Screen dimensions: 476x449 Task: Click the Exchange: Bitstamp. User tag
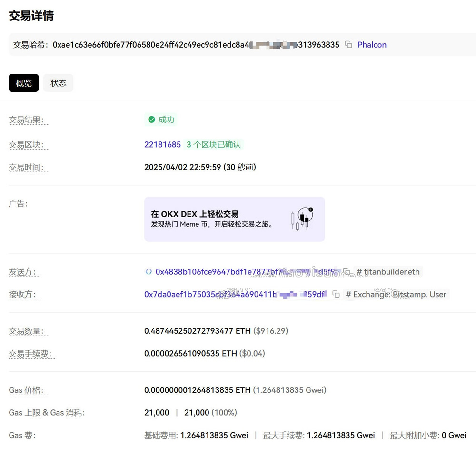pyautogui.click(x=400, y=294)
